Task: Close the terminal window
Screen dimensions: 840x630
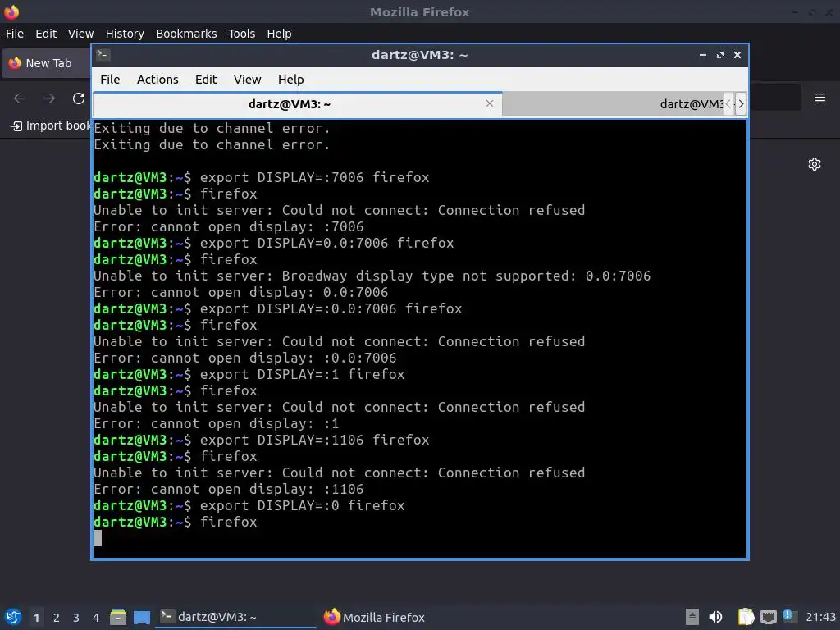Action: pos(737,55)
